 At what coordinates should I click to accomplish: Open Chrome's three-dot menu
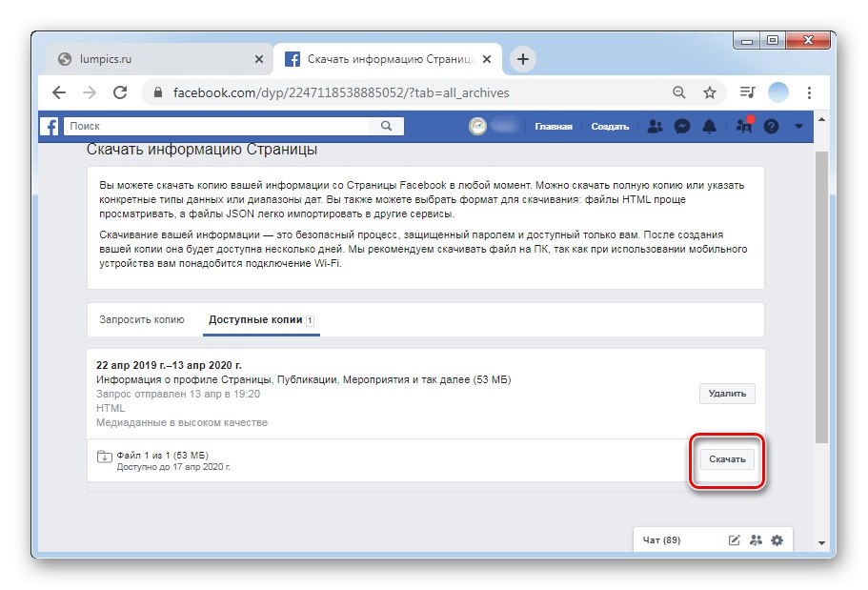coord(809,92)
